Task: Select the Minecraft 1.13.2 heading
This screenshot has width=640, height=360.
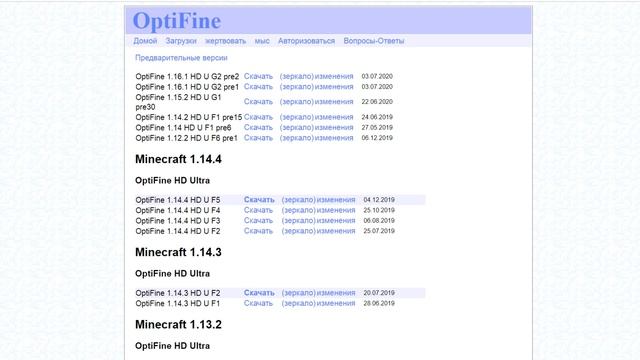Action: (x=178, y=324)
